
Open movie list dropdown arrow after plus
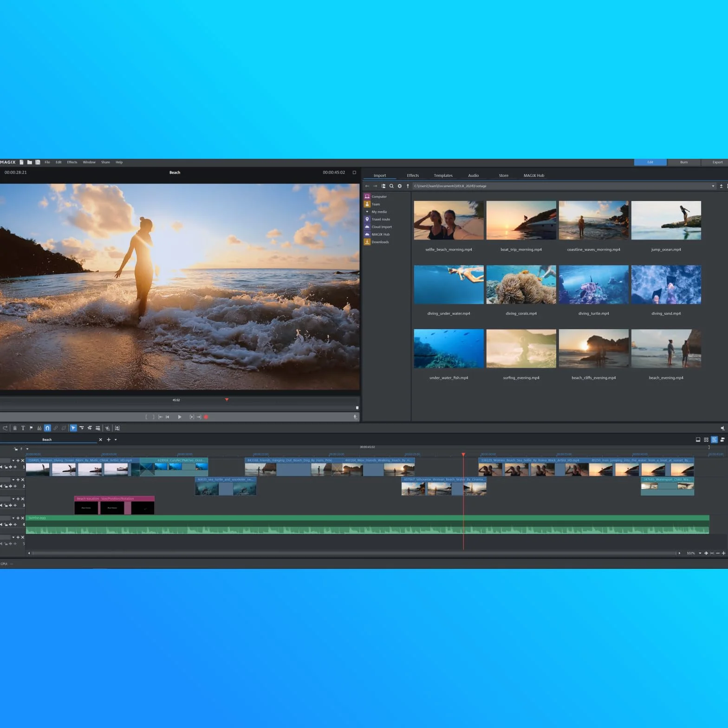click(x=116, y=440)
